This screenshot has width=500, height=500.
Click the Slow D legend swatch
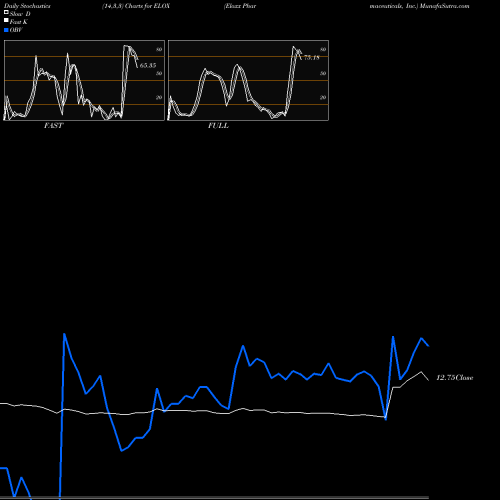[6, 12]
